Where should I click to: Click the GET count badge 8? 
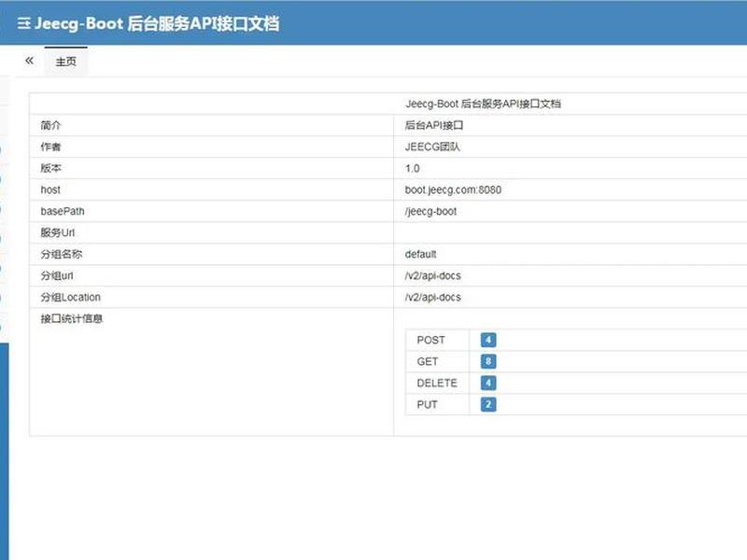[x=488, y=361]
